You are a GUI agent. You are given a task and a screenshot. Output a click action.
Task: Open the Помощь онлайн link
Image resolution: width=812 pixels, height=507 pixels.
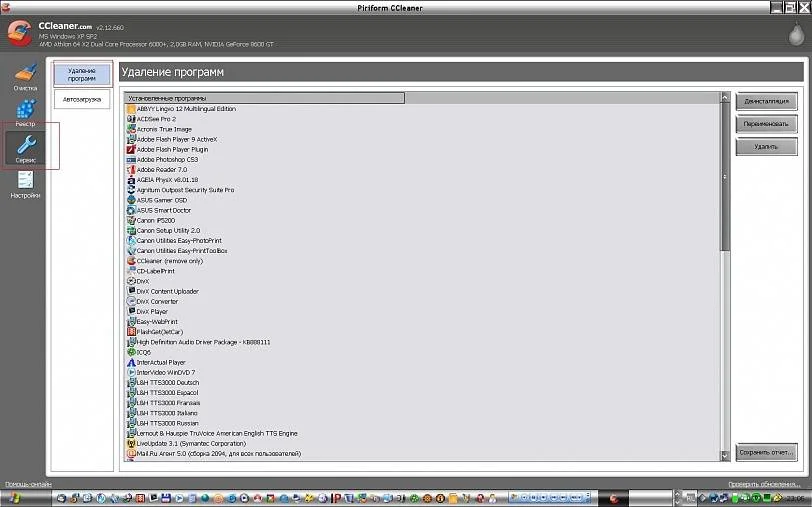pyautogui.click(x=28, y=484)
